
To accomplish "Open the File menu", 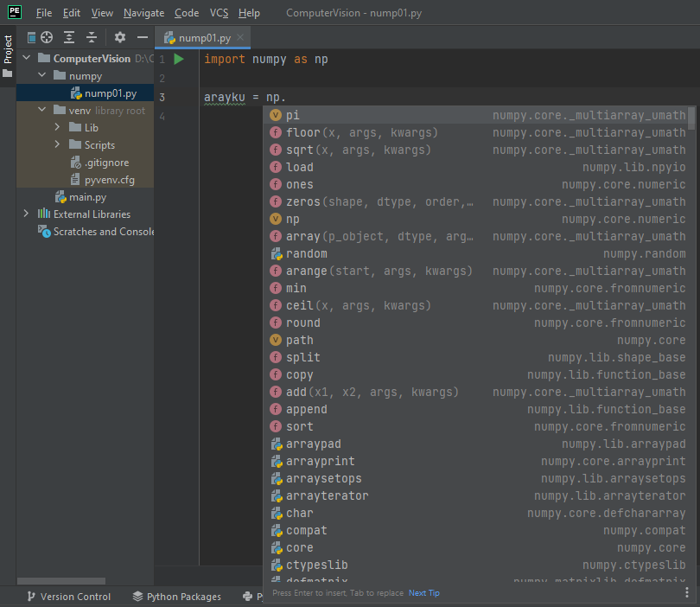I will coord(44,13).
